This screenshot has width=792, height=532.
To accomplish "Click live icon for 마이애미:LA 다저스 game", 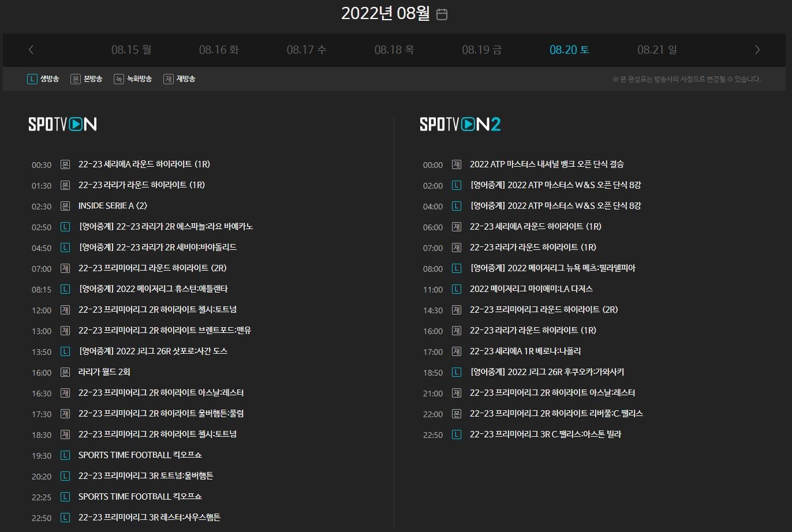I will [457, 289].
